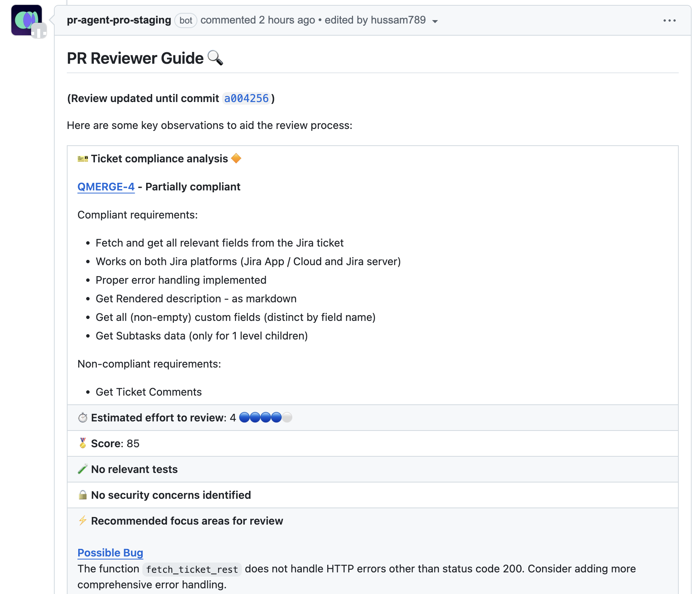The height and width of the screenshot is (594, 700).
Task: Open the 'commented 2 hours ago' timestamp link
Action: point(257,20)
